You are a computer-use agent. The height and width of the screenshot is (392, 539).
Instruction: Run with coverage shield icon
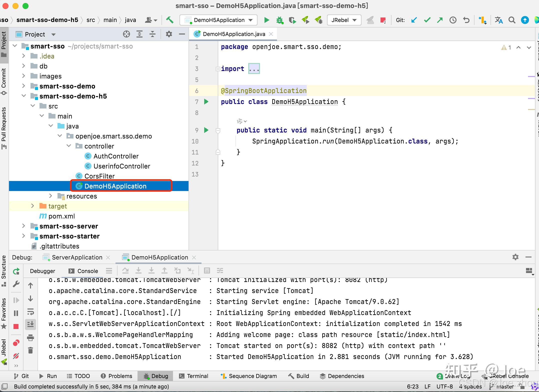(292, 20)
